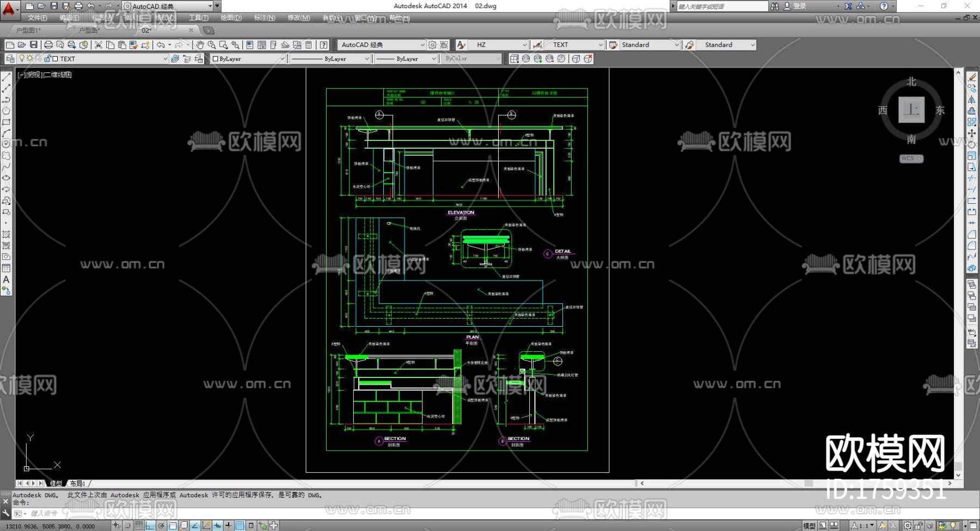Screen dimensions: 980x531
Task: Toggle Grid display in status bar
Action: pos(139,526)
